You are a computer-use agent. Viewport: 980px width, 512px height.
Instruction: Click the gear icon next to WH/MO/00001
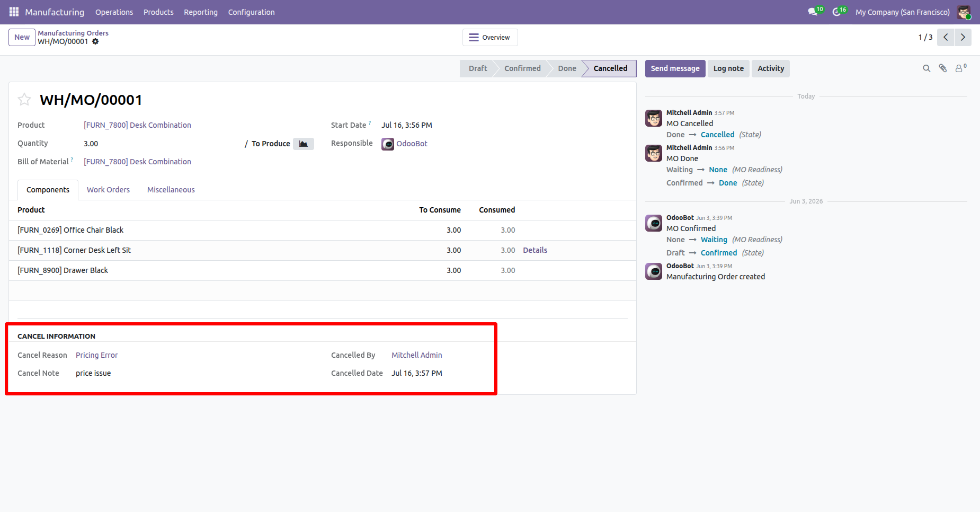tap(95, 41)
